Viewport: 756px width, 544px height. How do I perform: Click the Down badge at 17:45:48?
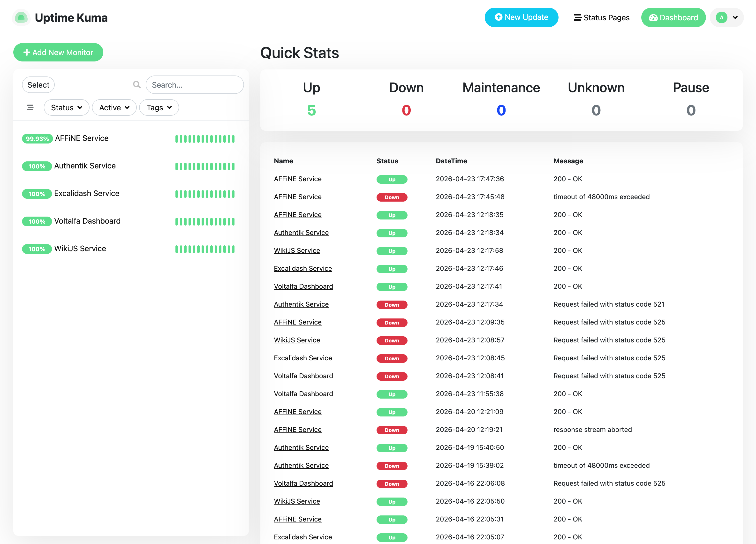point(392,197)
